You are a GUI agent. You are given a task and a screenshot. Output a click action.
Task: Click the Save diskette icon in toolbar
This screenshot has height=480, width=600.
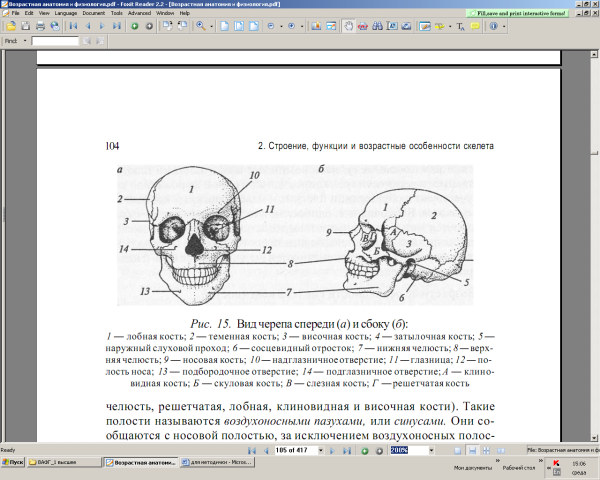[x=23, y=26]
